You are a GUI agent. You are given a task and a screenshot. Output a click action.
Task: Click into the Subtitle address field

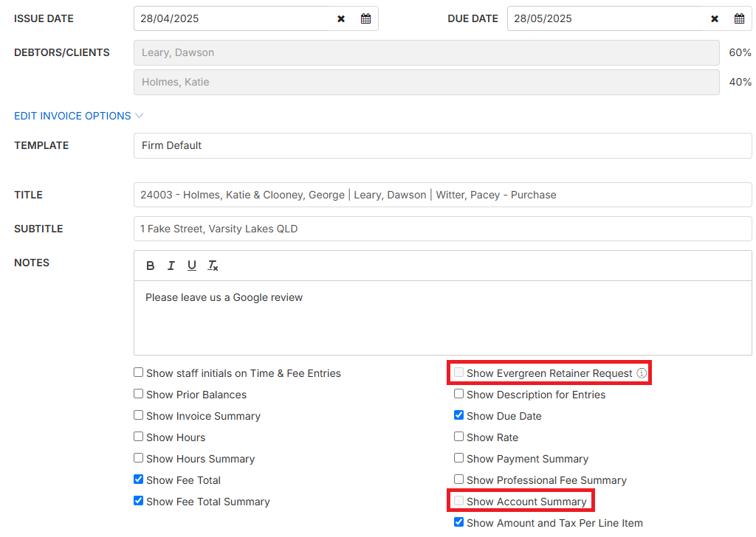coord(442,229)
